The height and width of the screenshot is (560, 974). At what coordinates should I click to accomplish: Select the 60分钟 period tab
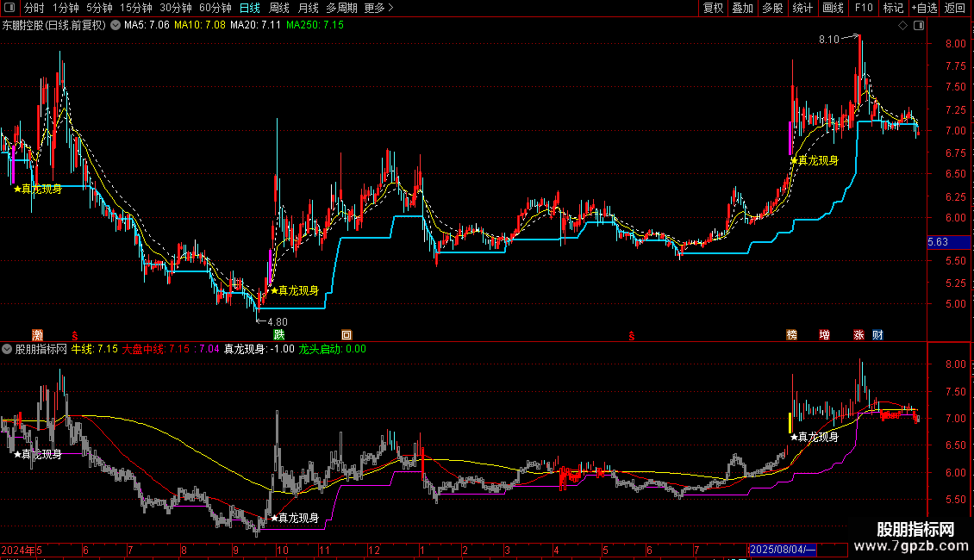pyautogui.click(x=215, y=8)
